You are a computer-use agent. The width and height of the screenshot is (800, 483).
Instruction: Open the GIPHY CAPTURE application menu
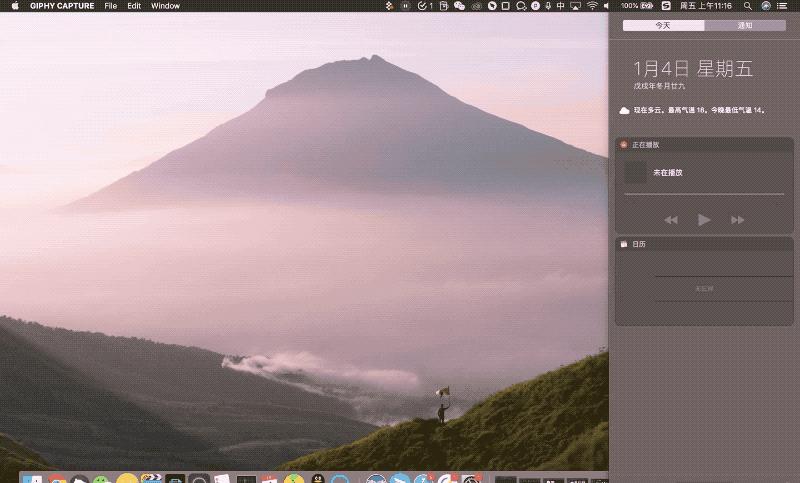point(62,6)
